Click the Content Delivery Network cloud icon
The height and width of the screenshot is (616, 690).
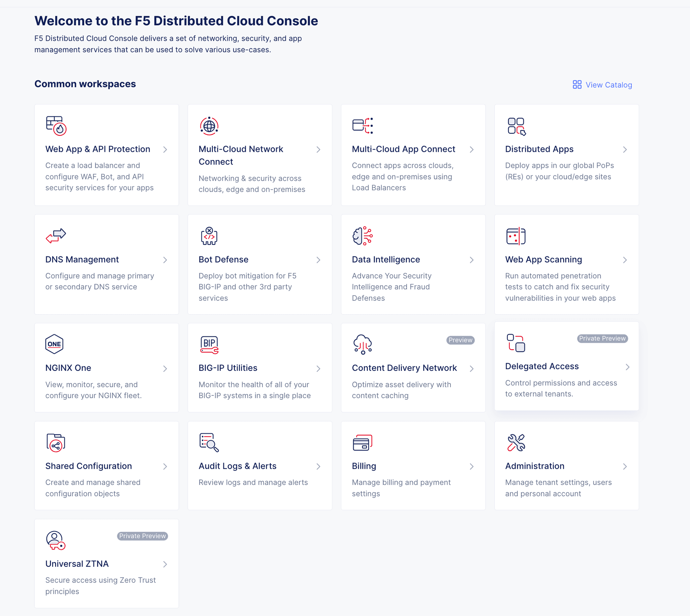click(363, 344)
